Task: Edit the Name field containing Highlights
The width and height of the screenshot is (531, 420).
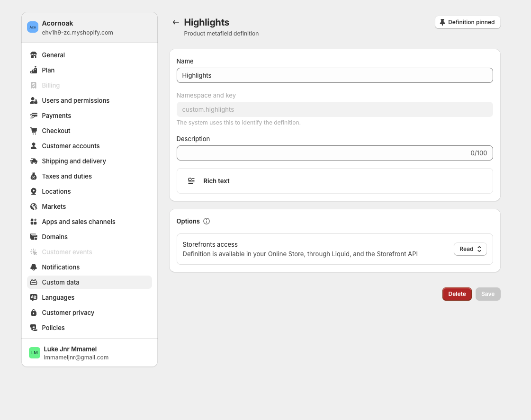Action: pyautogui.click(x=334, y=75)
